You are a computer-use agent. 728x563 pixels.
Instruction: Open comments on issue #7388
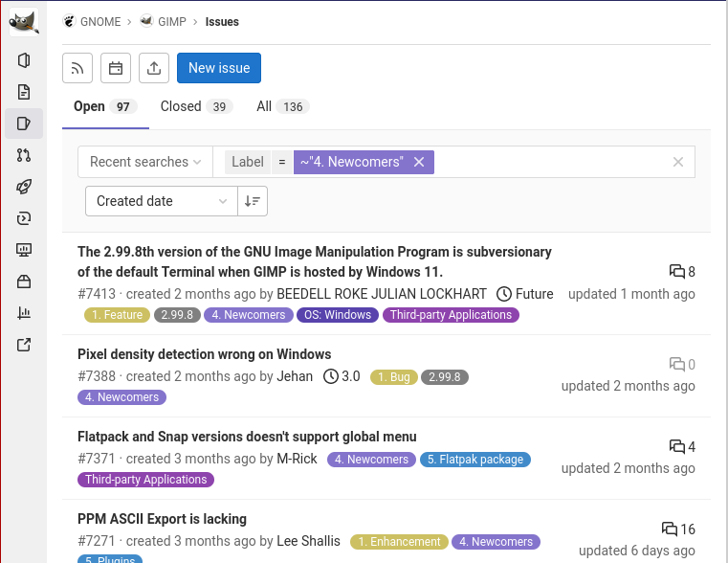[x=682, y=365]
